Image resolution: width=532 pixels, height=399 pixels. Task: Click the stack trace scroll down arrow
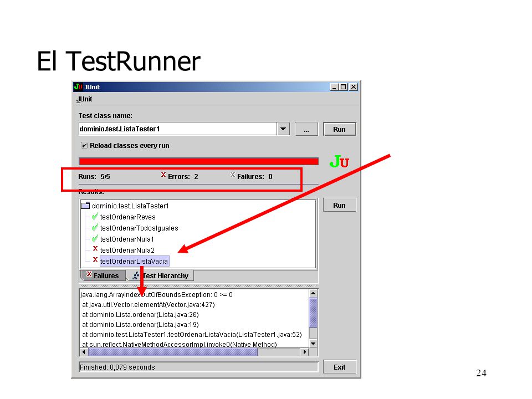[313, 344]
